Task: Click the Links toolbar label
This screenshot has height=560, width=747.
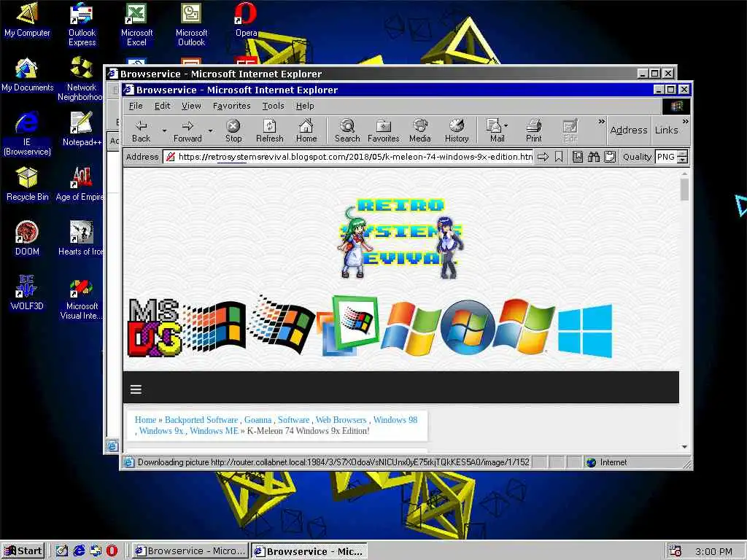Action: coord(666,130)
